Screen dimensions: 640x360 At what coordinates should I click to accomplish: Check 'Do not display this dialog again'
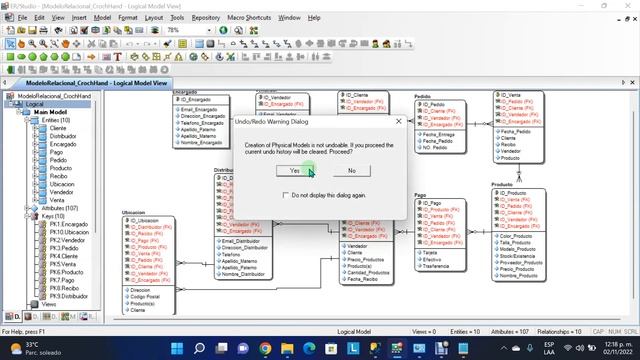pyautogui.click(x=286, y=195)
